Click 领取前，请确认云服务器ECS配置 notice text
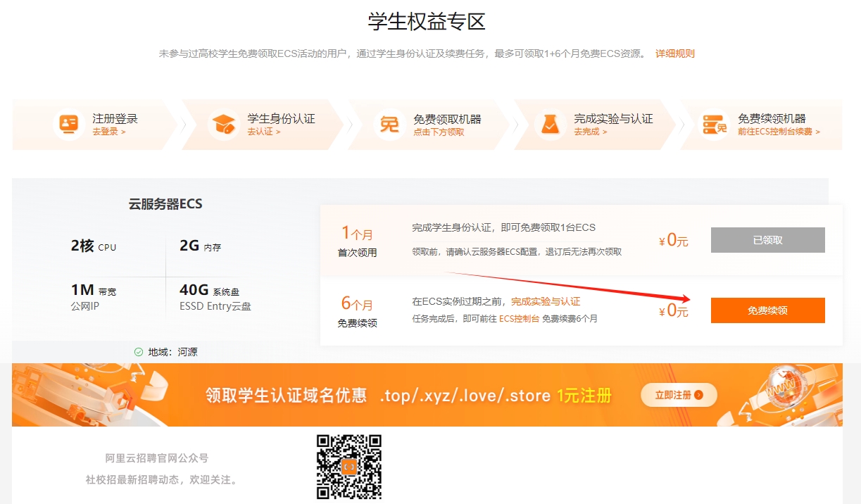 click(517, 252)
